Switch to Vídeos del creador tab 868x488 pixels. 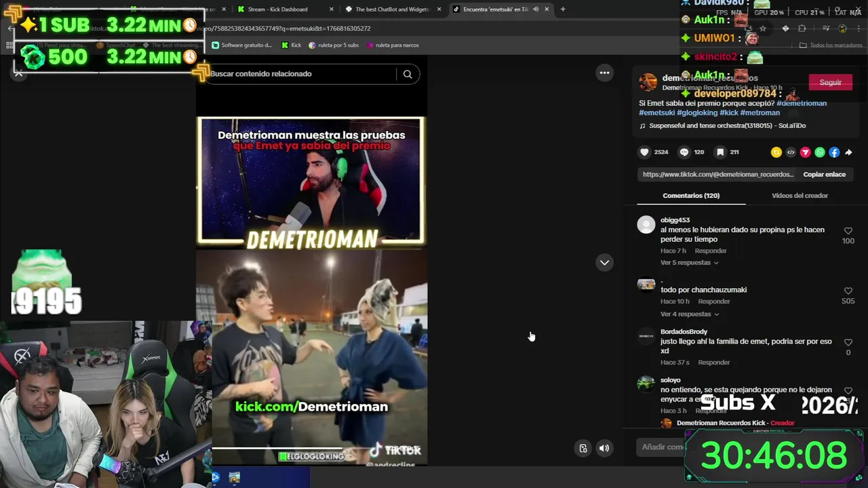(x=800, y=195)
